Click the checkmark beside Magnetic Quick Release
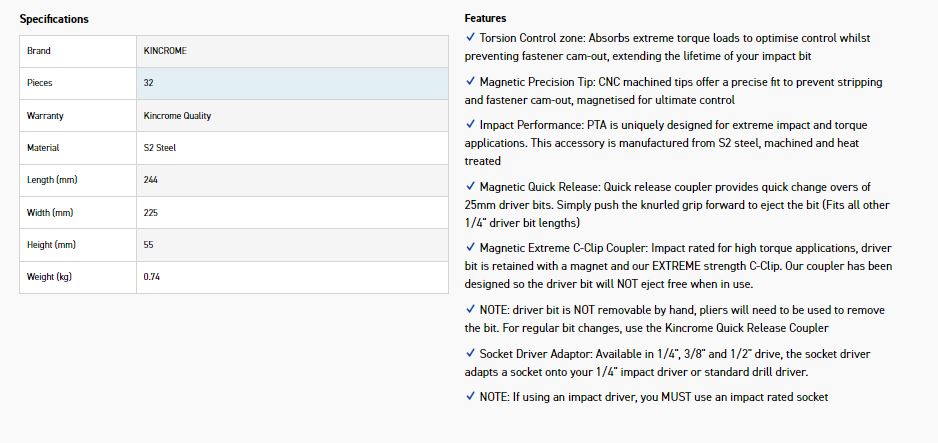 [470, 187]
